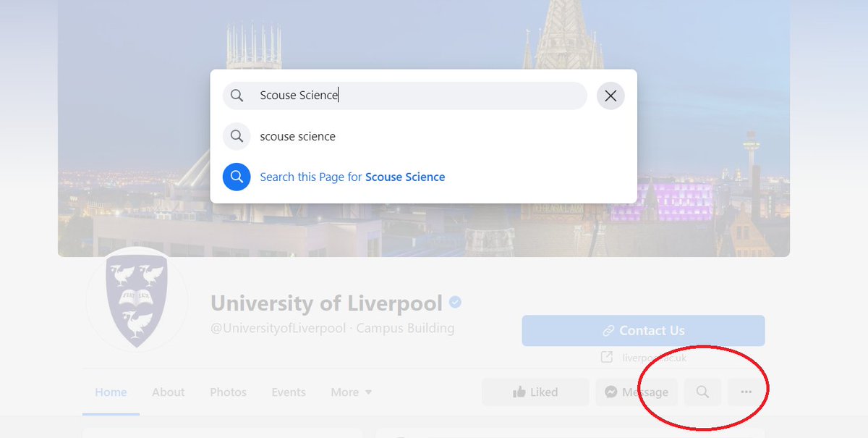This screenshot has height=438, width=868.
Task: Click the verified badge next to University of Liverpool
Action: (456, 302)
